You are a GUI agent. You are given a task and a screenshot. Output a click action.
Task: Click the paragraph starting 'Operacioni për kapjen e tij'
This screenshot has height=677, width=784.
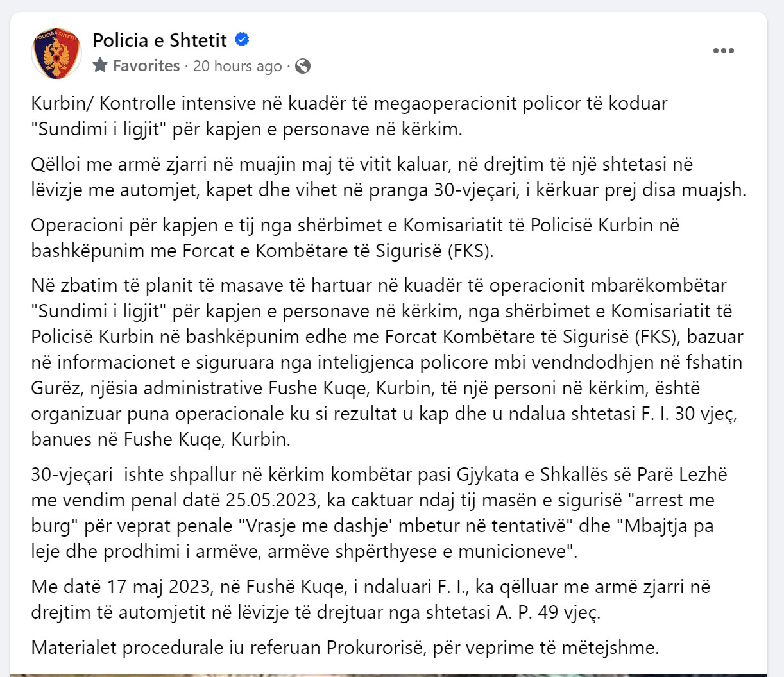point(355,238)
